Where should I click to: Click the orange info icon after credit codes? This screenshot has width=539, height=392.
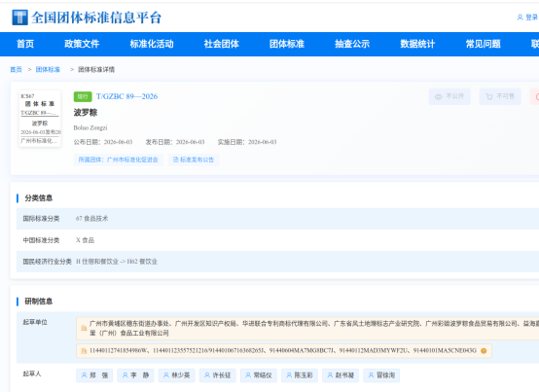pyautogui.click(x=484, y=351)
